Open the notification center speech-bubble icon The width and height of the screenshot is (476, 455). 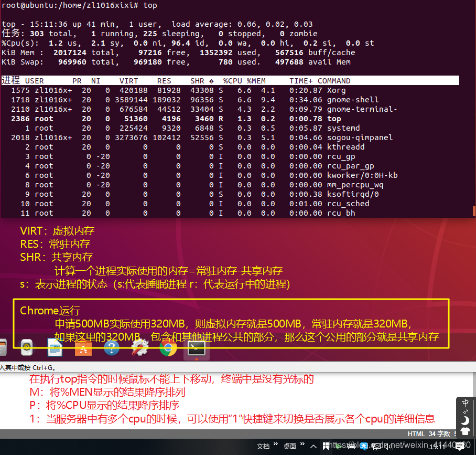tap(460, 446)
